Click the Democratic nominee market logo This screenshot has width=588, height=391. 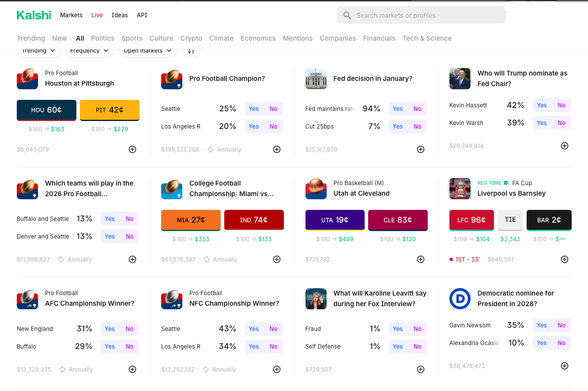point(460,299)
